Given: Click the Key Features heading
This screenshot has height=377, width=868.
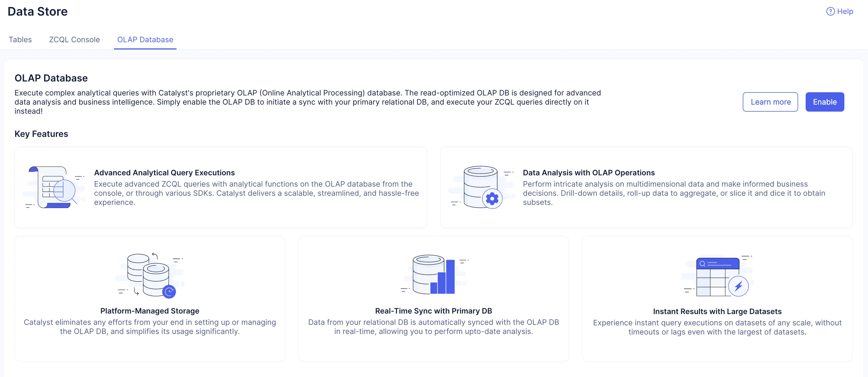Looking at the screenshot, I should pos(41,134).
